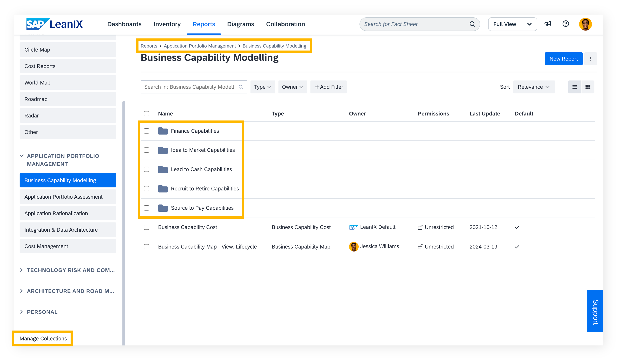This screenshot has width=621, height=364.
Task: Switch to grid view layout
Action: click(588, 87)
